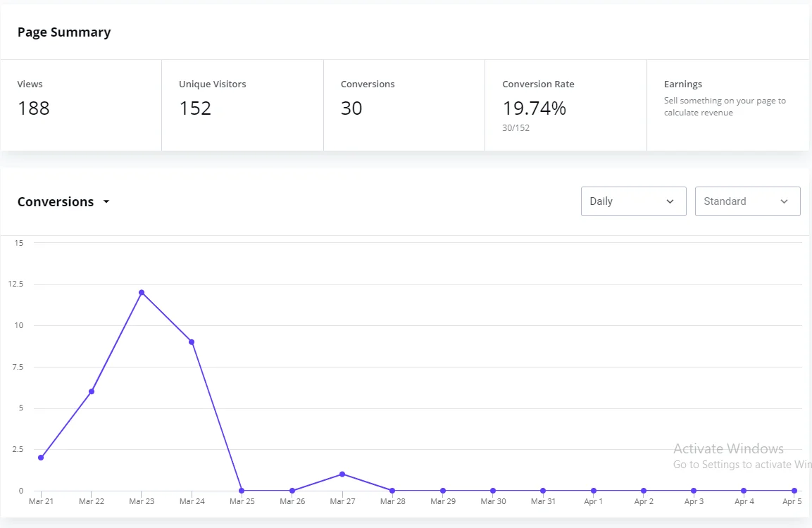This screenshot has height=528, width=812.
Task: Select the Mar 24 conversions data point
Action: pos(192,342)
